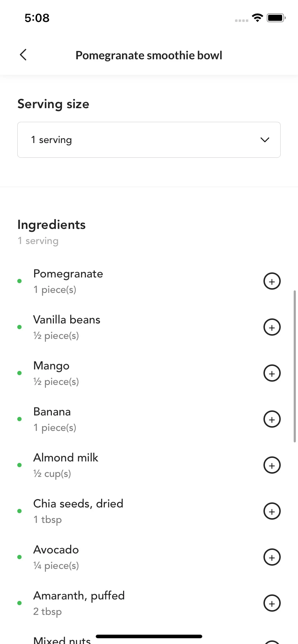Click the Wi-Fi status bar icon
The image size is (298, 644).
[257, 18]
